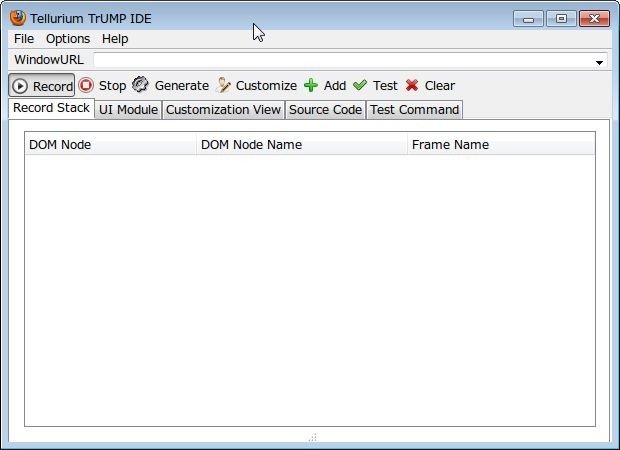Start recording with the Record button

coord(42,85)
